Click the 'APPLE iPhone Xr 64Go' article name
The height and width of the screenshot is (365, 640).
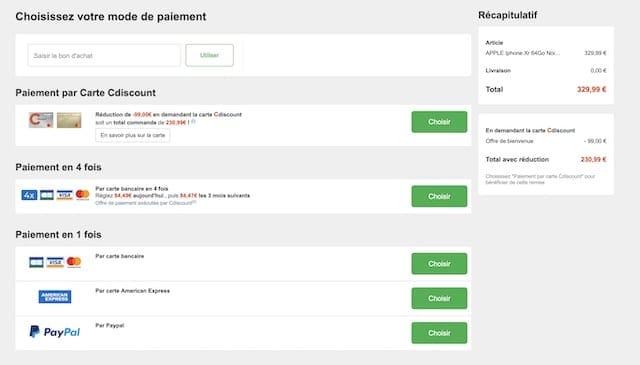(x=522, y=53)
